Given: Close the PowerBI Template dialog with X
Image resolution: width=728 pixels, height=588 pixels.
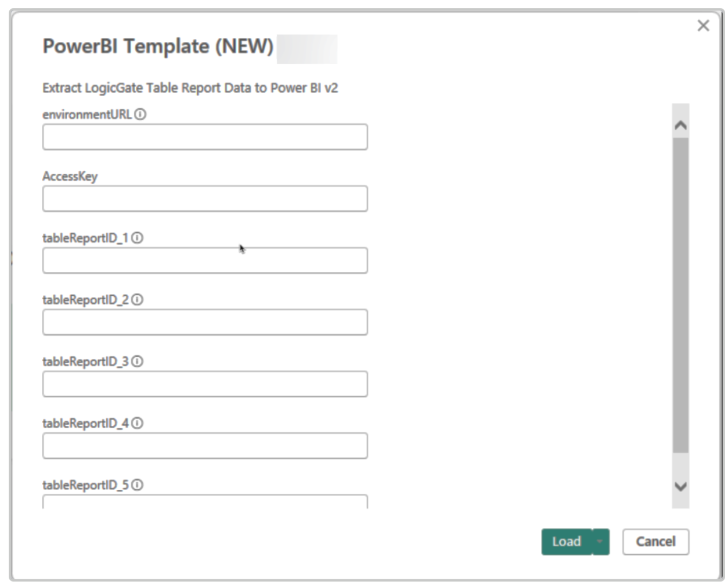Looking at the screenshot, I should (x=703, y=26).
